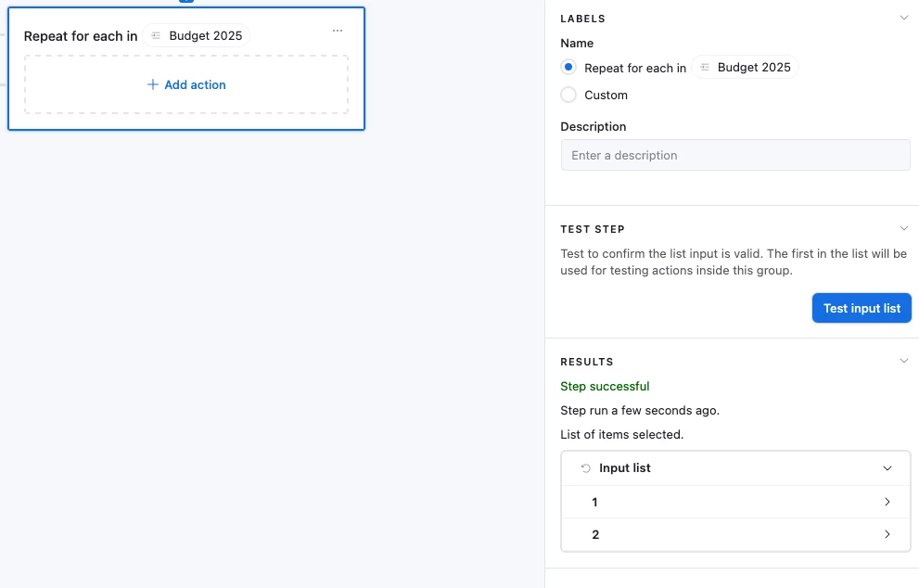The image size is (919, 588).
Task: Open result item 1 using its arrow
Action: (887, 502)
